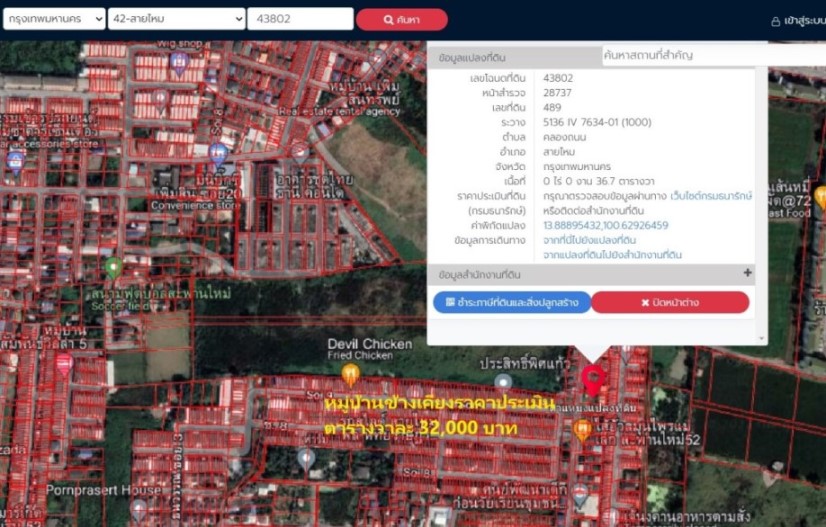The width and height of the screenshot is (826, 527).
Task: Click the gray marker above อาคารชุดไทย
Action: click(300, 152)
